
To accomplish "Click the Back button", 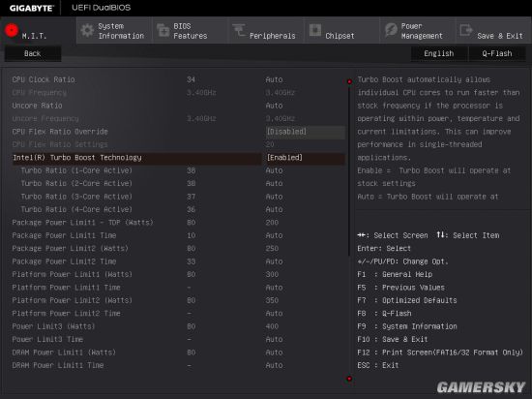I will [x=33, y=53].
